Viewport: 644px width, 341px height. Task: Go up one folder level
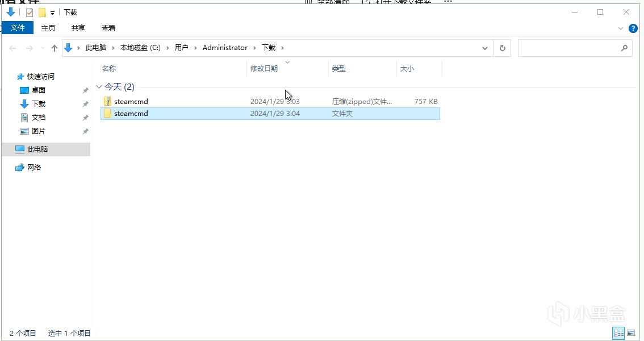pyautogui.click(x=54, y=48)
